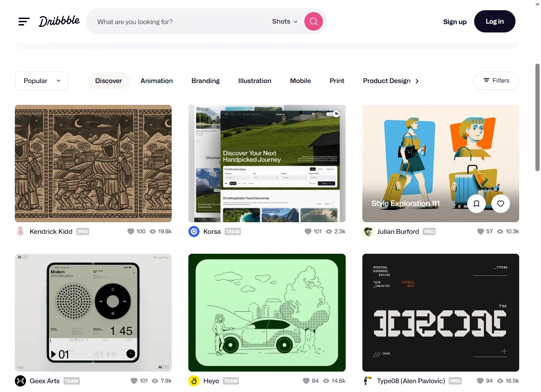Select the Animation category tab

pyautogui.click(x=156, y=81)
